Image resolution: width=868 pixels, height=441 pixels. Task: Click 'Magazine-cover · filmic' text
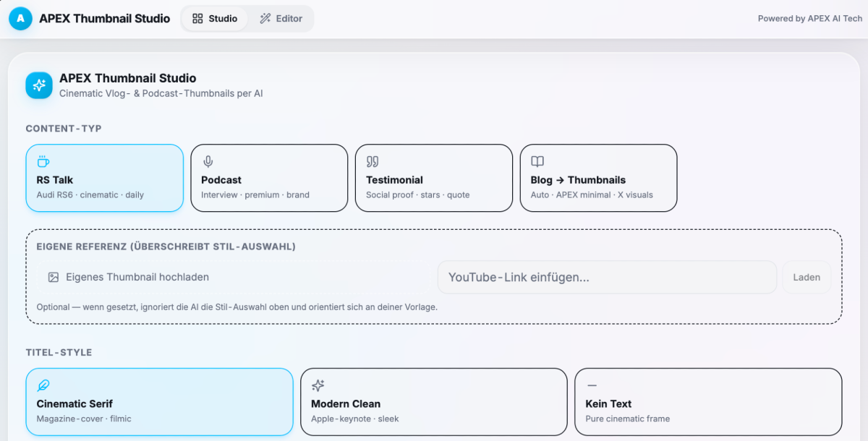[84, 419]
